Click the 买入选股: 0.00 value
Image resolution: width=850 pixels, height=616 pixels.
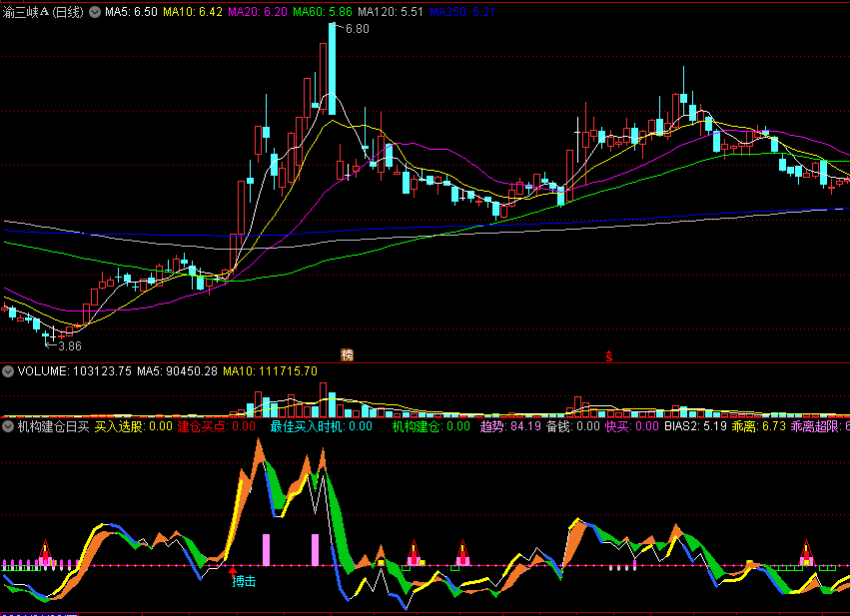click(134, 426)
